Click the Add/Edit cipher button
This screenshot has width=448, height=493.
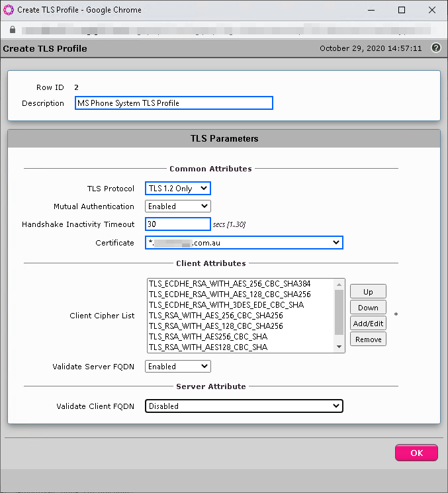(368, 323)
